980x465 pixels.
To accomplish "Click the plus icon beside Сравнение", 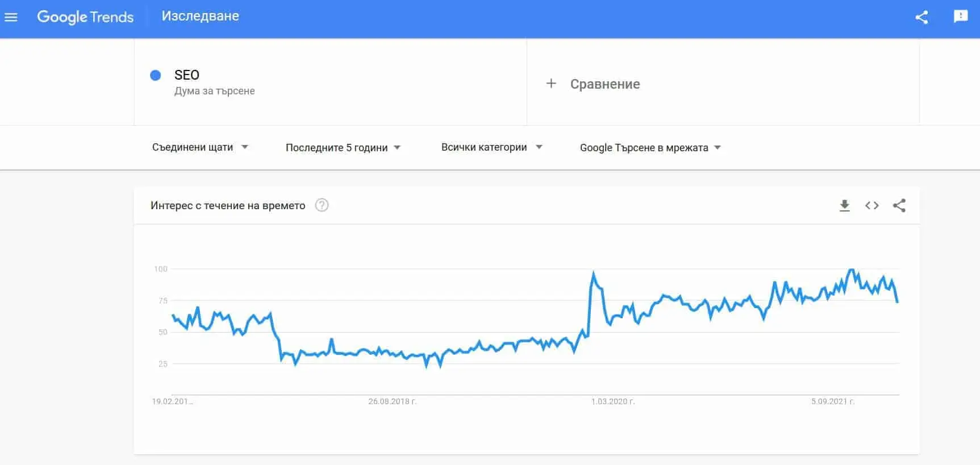I will (x=551, y=84).
